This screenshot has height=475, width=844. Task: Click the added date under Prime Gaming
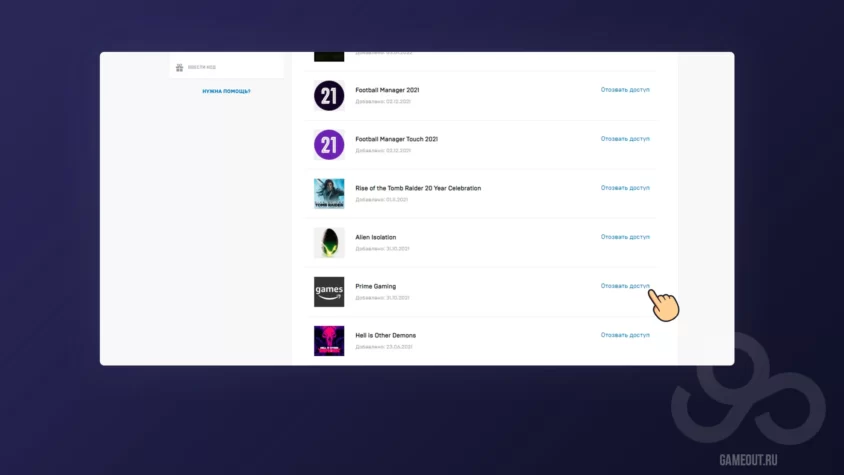click(x=382, y=298)
